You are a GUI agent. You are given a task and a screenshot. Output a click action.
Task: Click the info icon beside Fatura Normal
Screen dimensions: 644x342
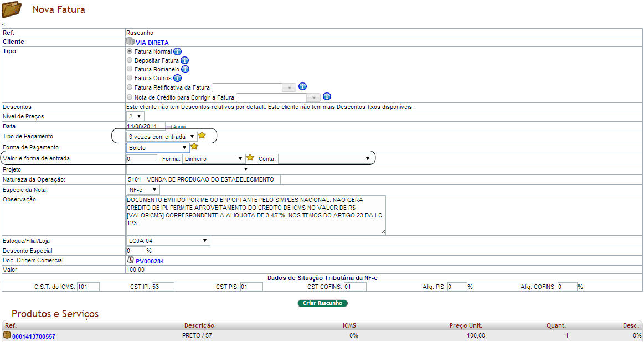tap(178, 51)
